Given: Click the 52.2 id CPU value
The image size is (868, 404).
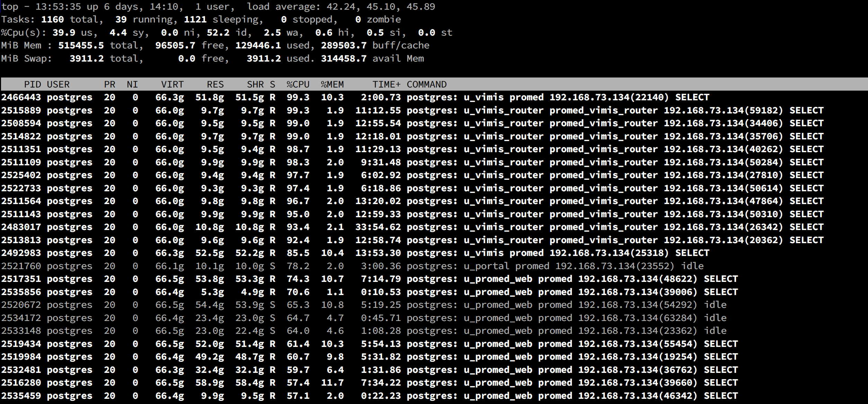Looking at the screenshot, I should coord(218,33).
